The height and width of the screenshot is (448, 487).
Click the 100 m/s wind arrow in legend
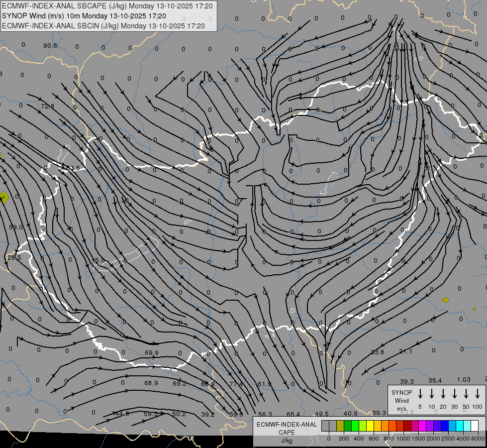tap(478, 394)
